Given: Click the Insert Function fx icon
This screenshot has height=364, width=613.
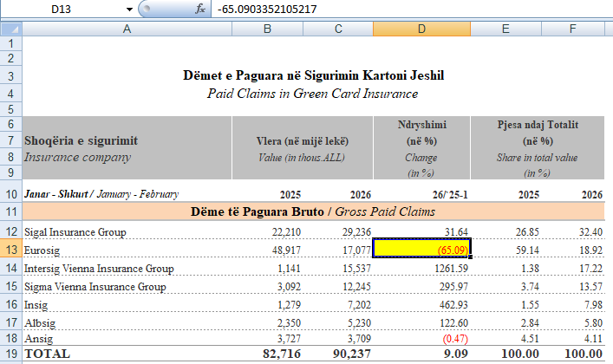Looking at the screenshot, I should pos(200,9).
